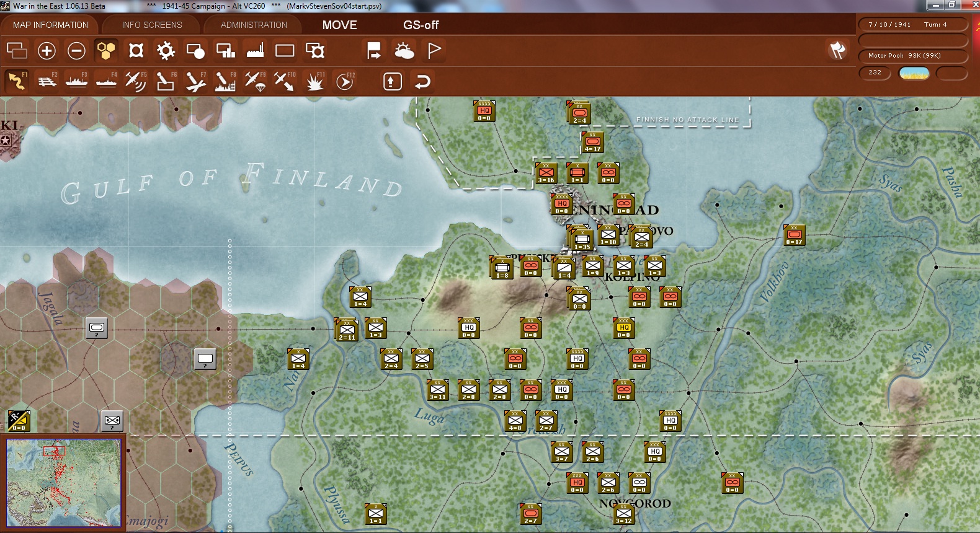Select the 3=12 unit near Novgorod
Image resolution: width=980 pixels, height=533 pixels.
point(624,514)
